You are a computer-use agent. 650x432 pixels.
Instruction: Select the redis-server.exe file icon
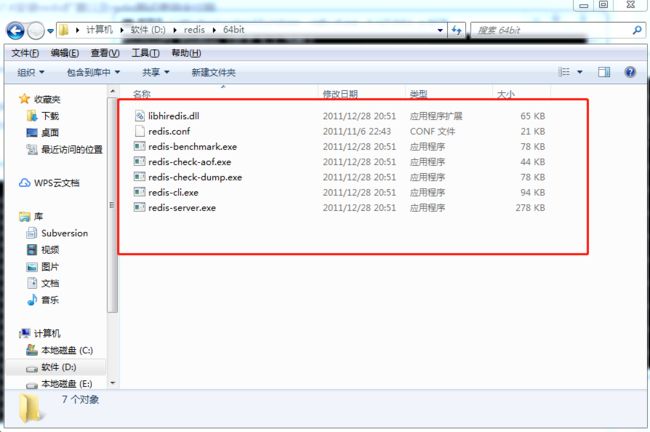[140, 207]
